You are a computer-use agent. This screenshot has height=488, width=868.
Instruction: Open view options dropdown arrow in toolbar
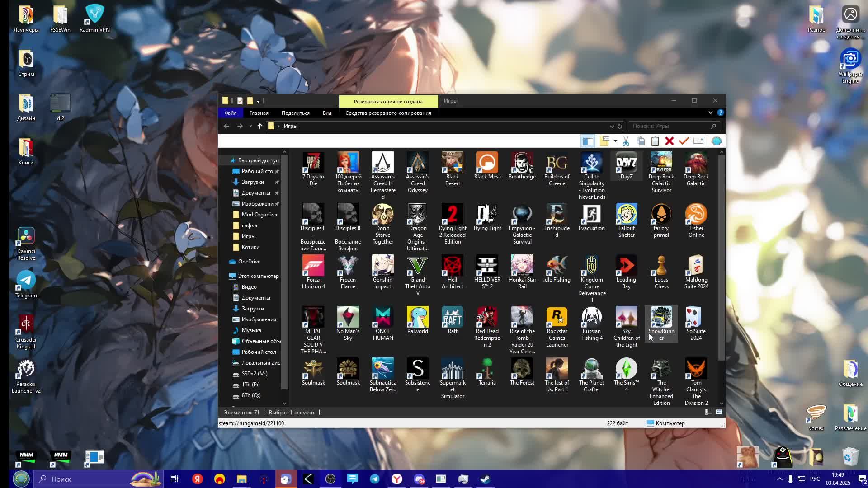[x=615, y=141]
